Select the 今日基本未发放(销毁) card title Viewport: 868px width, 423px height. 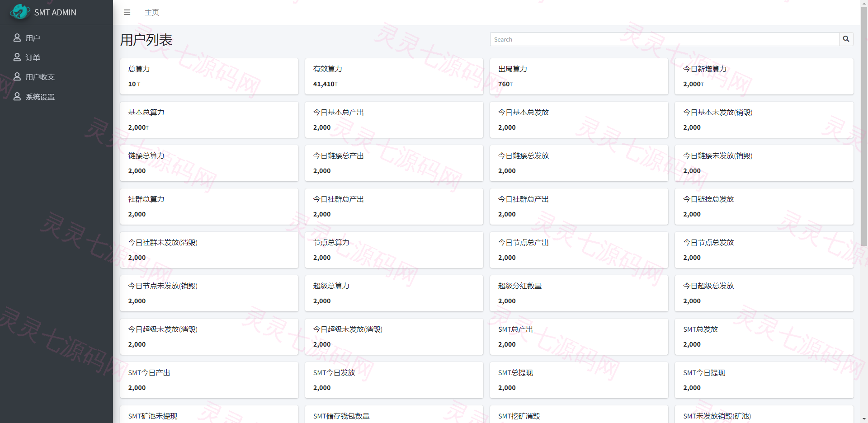pyautogui.click(x=717, y=112)
